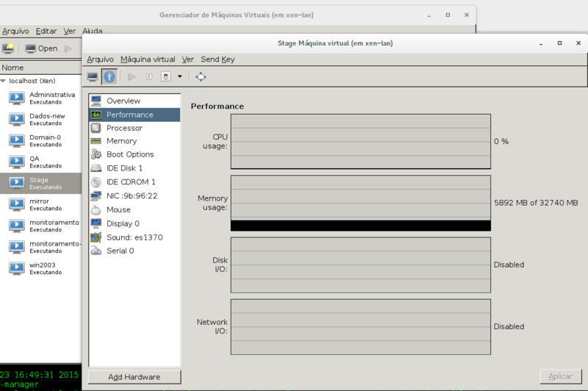Click Open button in manager toolbar
This screenshot has width=588, height=391.
41,49
